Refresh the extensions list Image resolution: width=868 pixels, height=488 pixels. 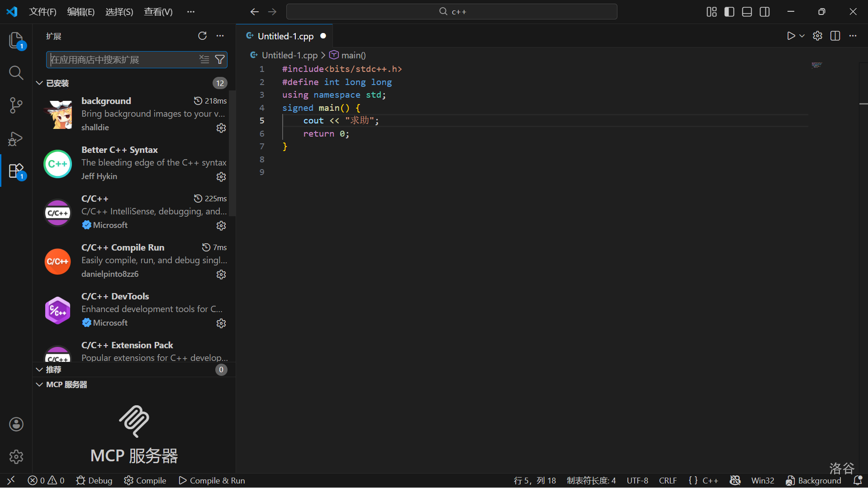tap(202, 36)
